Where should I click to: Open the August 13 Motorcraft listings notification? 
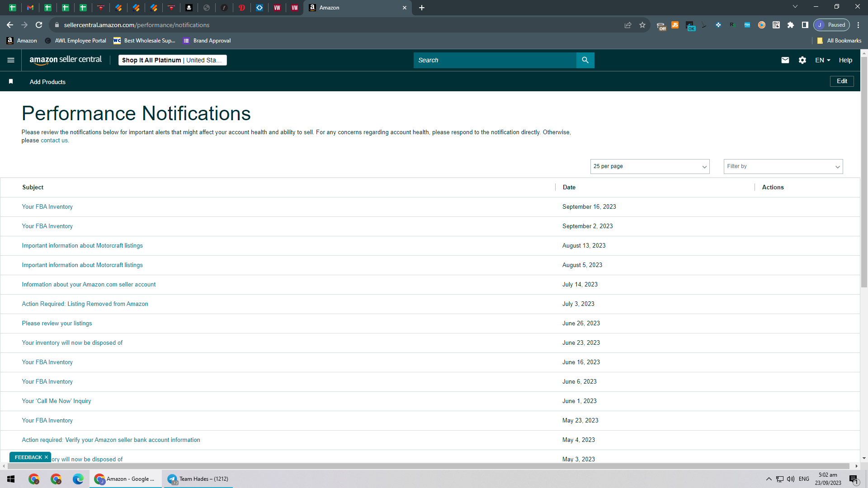(x=82, y=245)
